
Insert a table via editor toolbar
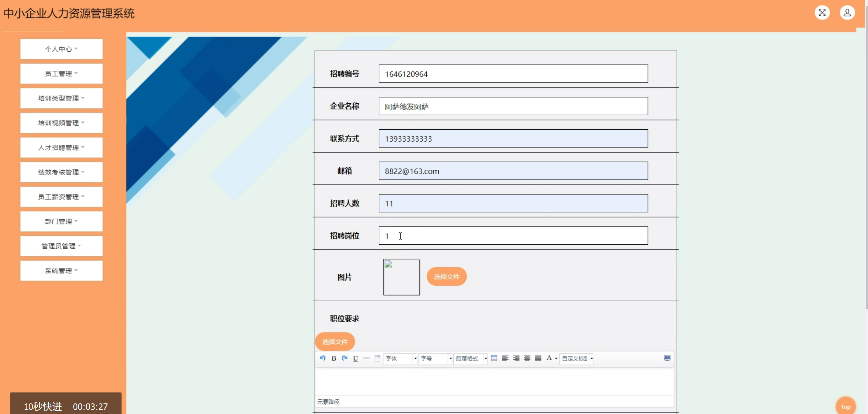click(x=494, y=358)
